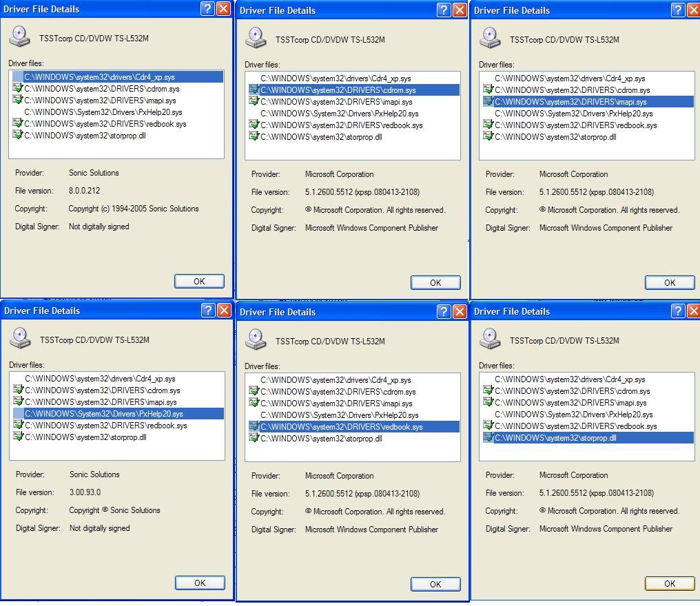Image resolution: width=700 pixels, height=606 pixels.
Task: Click signed icon beside highlighted imapi.sys row
Action: pyautogui.click(x=488, y=101)
